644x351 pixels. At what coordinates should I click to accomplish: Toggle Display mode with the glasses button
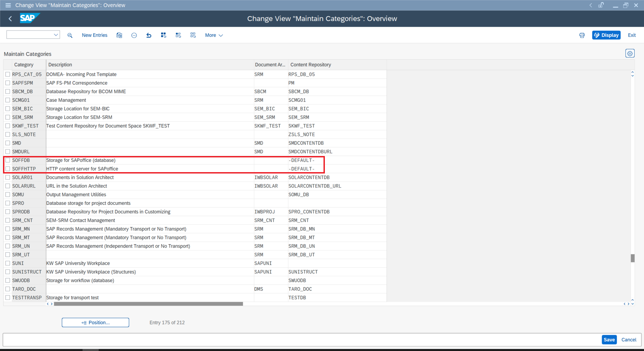606,35
